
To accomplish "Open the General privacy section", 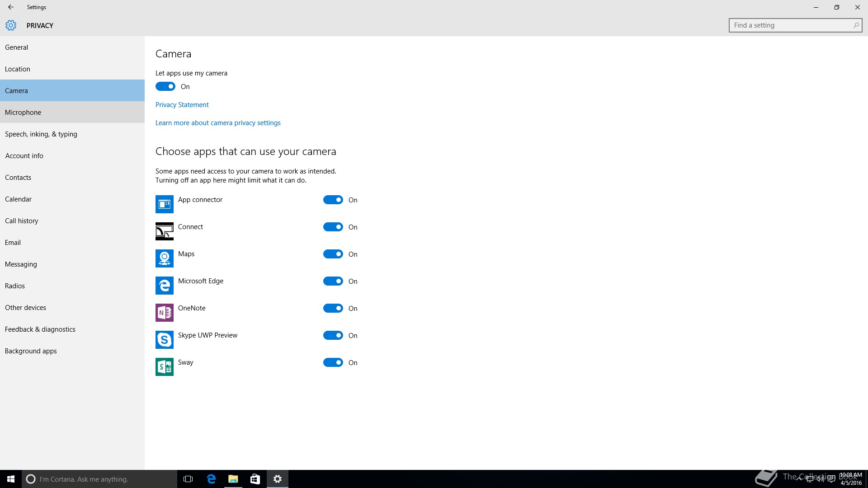I will (x=72, y=47).
